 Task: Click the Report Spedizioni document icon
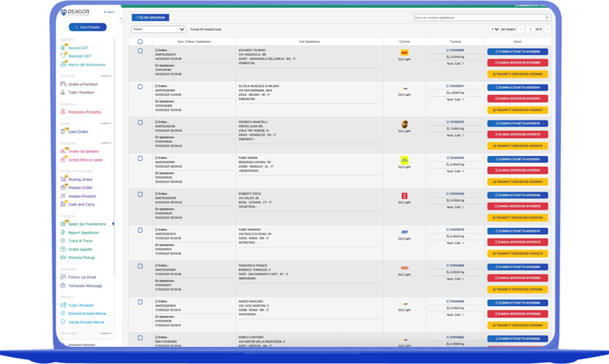(63, 233)
